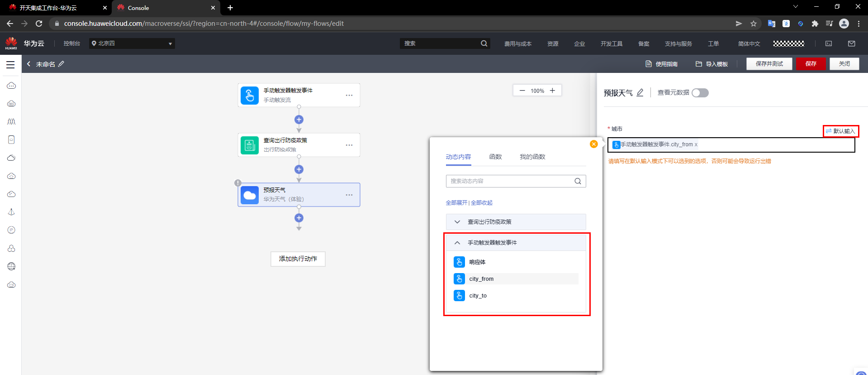The height and width of the screenshot is (375, 868).
Task: Add a step after the 查询出行防疫政策 node
Action: point(299,169)
